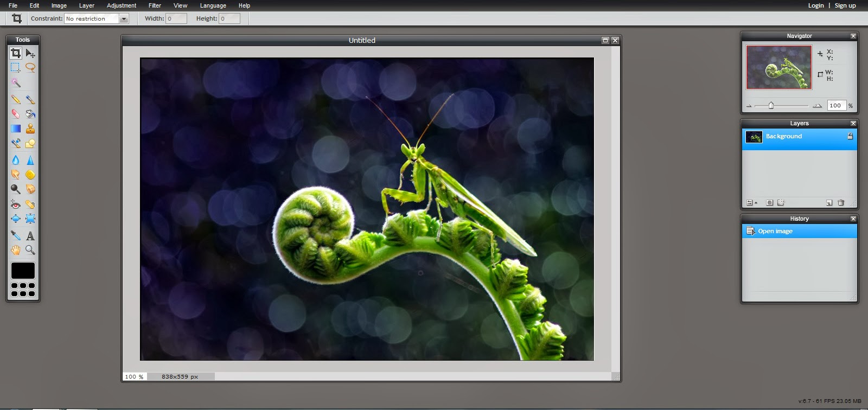Add a layer mask
This screenshot has height=410, width=868.
(x=769, y=203)
